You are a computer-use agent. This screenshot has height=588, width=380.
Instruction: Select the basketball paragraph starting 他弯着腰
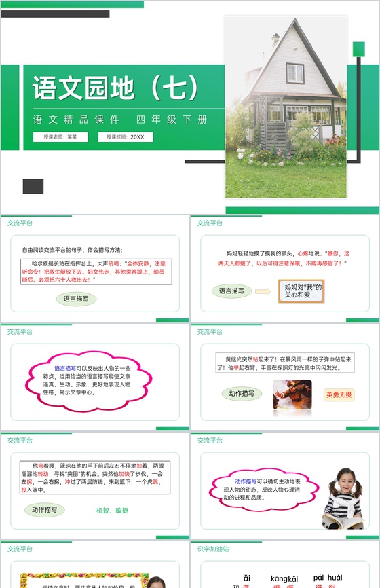point(95,478)
